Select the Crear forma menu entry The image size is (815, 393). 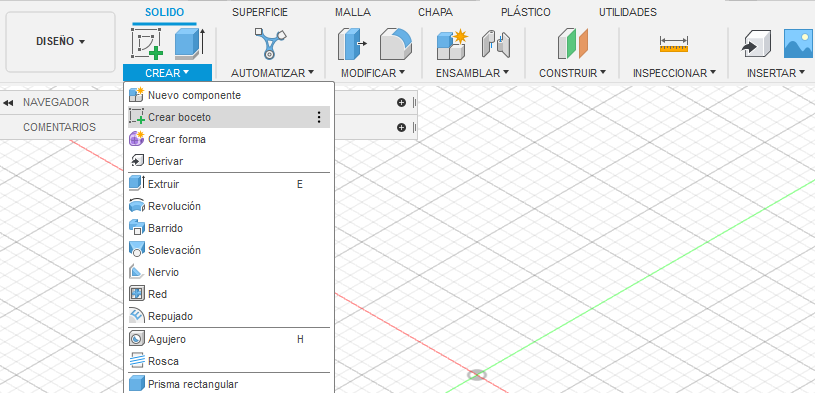[229, 139]
